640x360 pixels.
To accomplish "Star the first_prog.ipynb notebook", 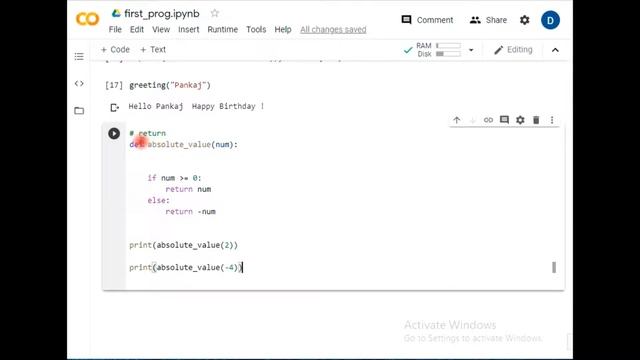I will click(x=215, y=13).
